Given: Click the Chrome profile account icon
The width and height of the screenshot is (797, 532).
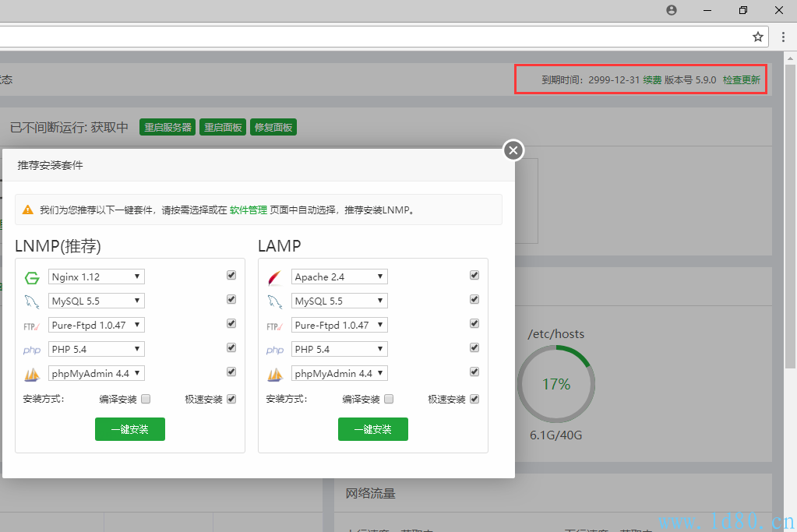Looking at the screenshot, I should pos(672,10).
